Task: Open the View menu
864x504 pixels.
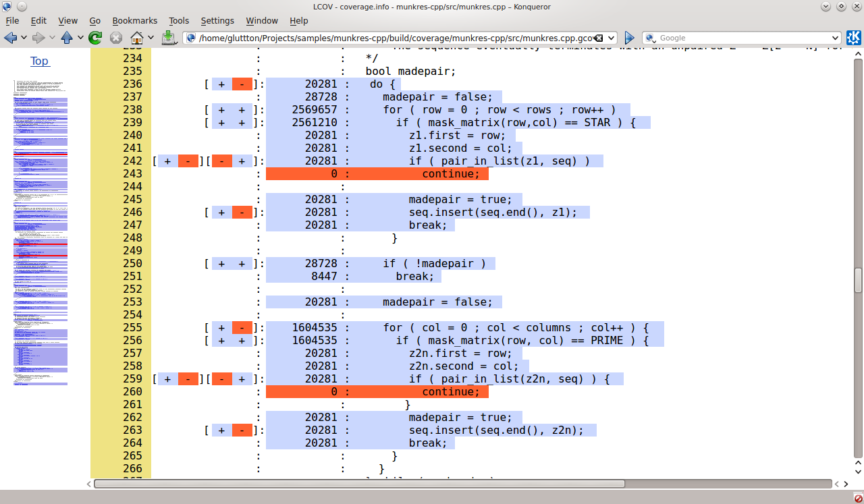Action: click(67, 21)
